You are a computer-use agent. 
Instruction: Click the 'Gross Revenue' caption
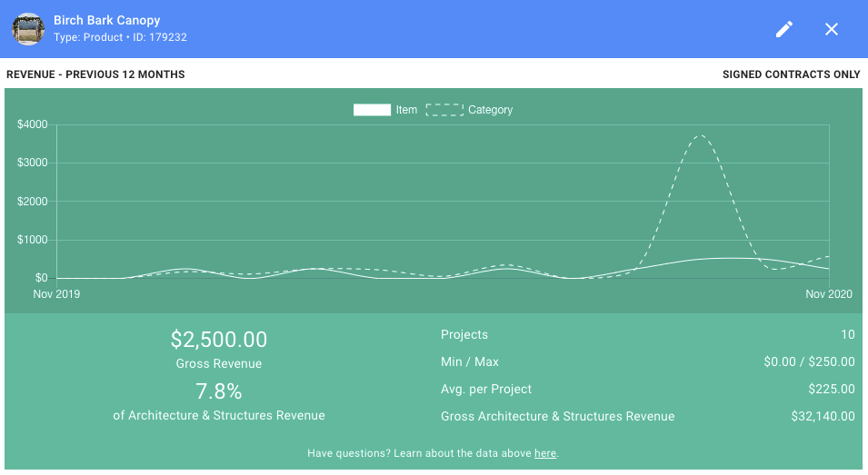(219, 363)
